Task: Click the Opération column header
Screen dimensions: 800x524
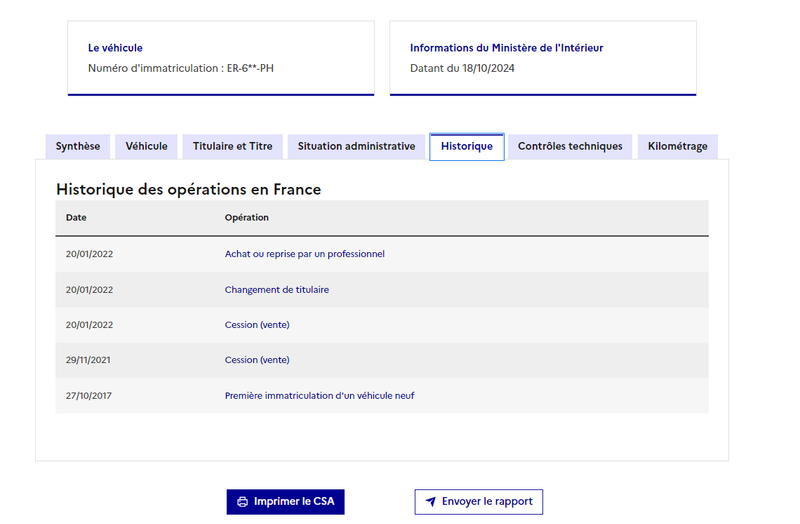Action: coord(247,218)
